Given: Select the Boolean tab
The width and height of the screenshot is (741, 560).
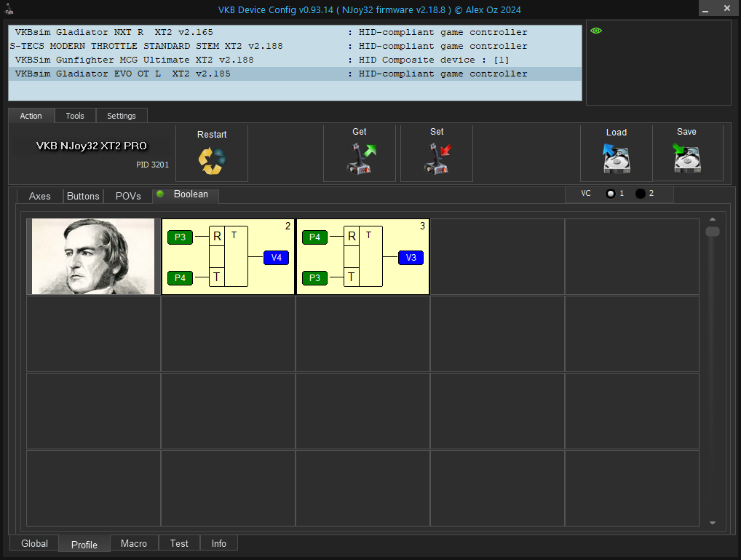Looking at the screenshot, I should [x=186, y=194].
